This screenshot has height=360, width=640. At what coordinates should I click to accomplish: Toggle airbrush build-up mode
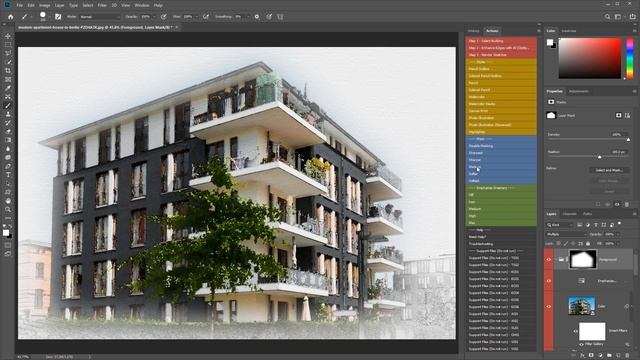206,17
